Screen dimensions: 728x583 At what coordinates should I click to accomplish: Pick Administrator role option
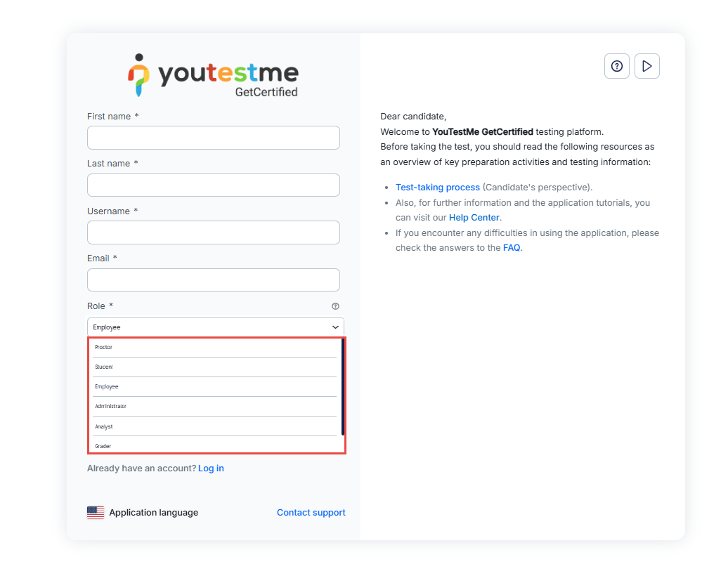tap(111, 406)
